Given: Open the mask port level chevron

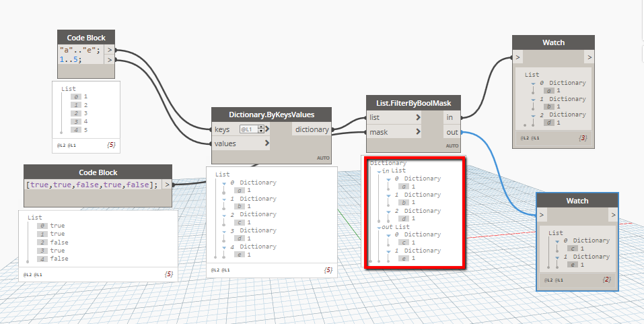Looking at the screenshot, I should click(x=418, y=133).
